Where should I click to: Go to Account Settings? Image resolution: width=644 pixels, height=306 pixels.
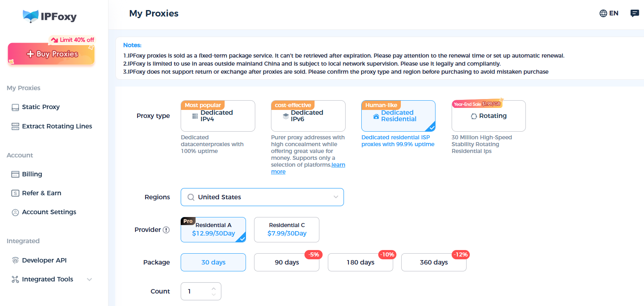coord(49,212)
